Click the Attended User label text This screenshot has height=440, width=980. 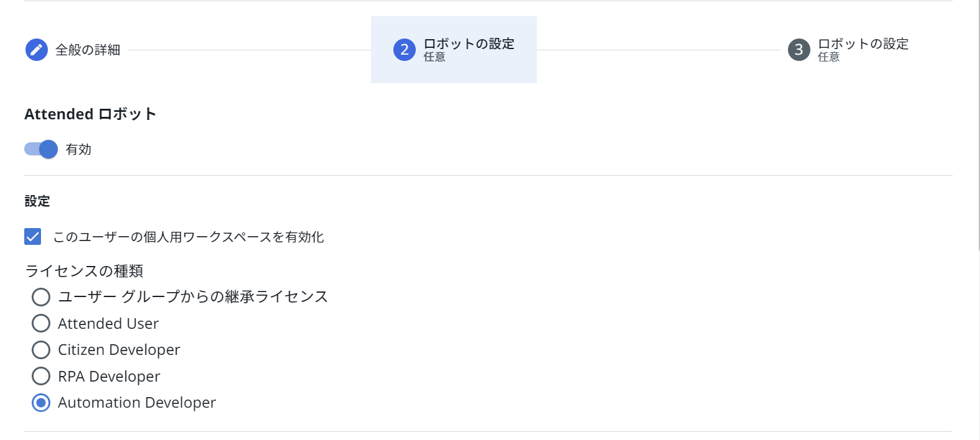coord(108,324)
